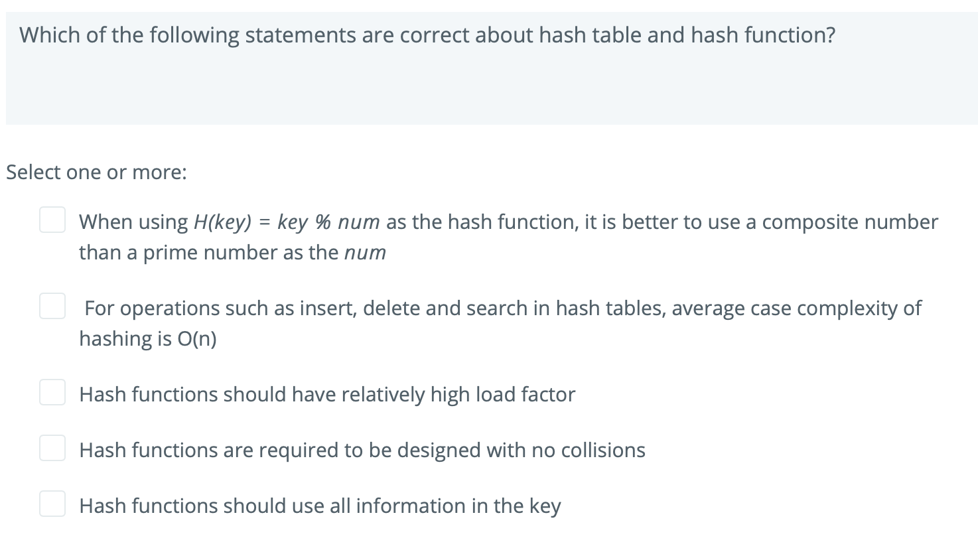The width and height of the screenshot is (978, 560).
Task: Click the label about collisions
Action: pyautogui.click(x=362, y=449)
